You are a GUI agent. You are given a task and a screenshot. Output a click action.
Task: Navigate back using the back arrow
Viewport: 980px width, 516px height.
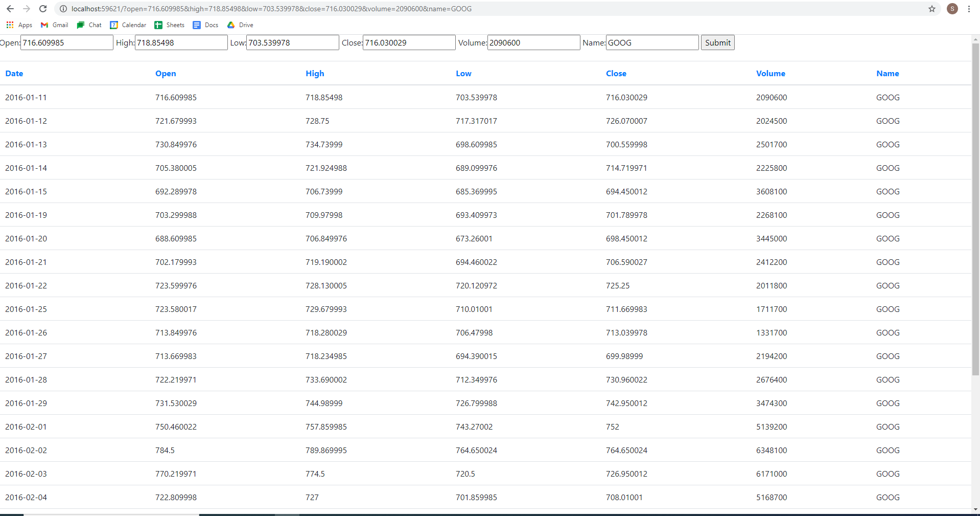click(x=10, y=9)
